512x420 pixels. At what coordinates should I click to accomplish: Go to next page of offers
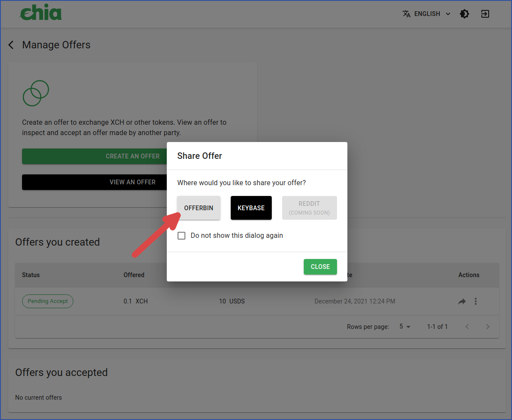[x=487, y=327]
